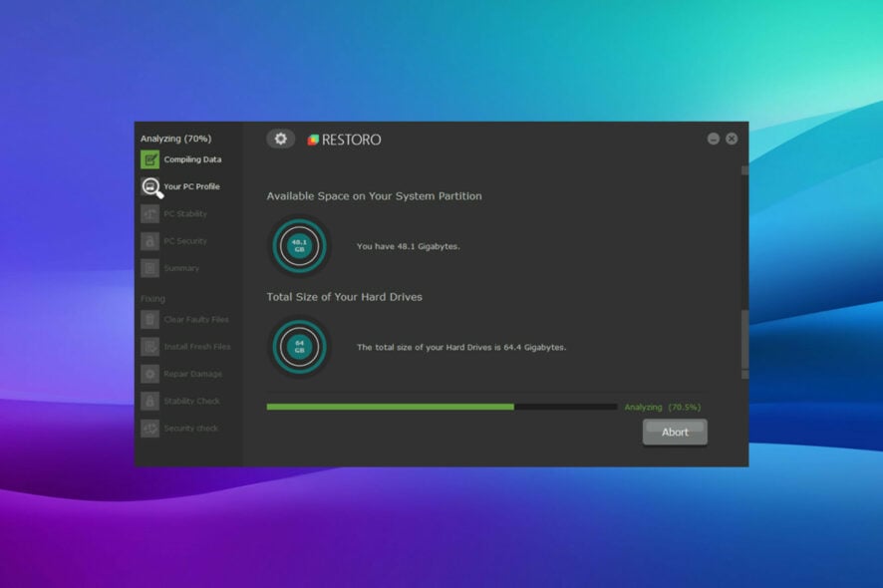
Task: Click the Restoro logo in header
Action: coord(344,140)
